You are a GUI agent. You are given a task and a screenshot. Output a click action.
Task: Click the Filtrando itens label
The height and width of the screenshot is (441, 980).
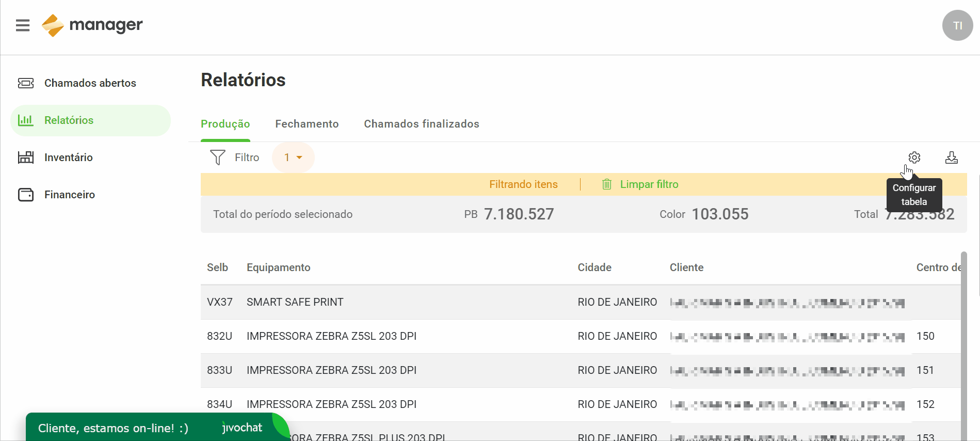point(523,184)
